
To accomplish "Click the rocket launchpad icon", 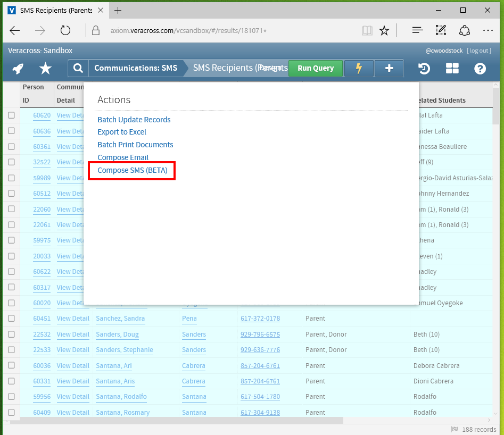I will [x=18, y=68].
